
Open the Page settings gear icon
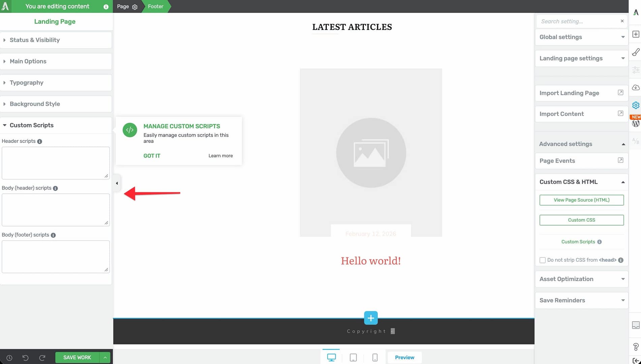pos(135,7)
